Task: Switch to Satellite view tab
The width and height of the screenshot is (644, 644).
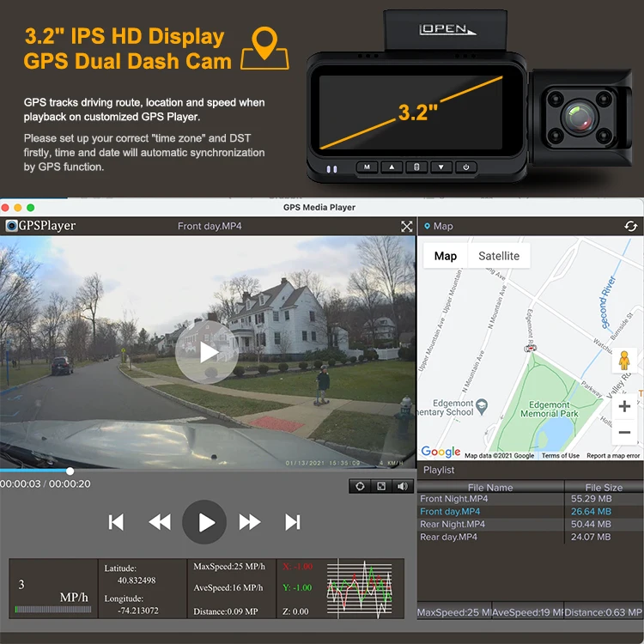Action: [499, 256]
